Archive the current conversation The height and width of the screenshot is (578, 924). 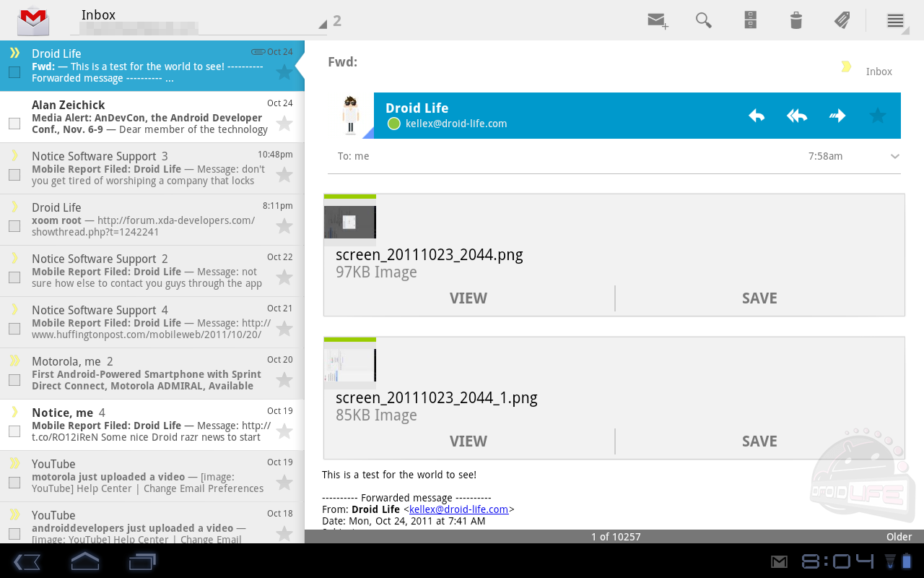pos(750,20)
